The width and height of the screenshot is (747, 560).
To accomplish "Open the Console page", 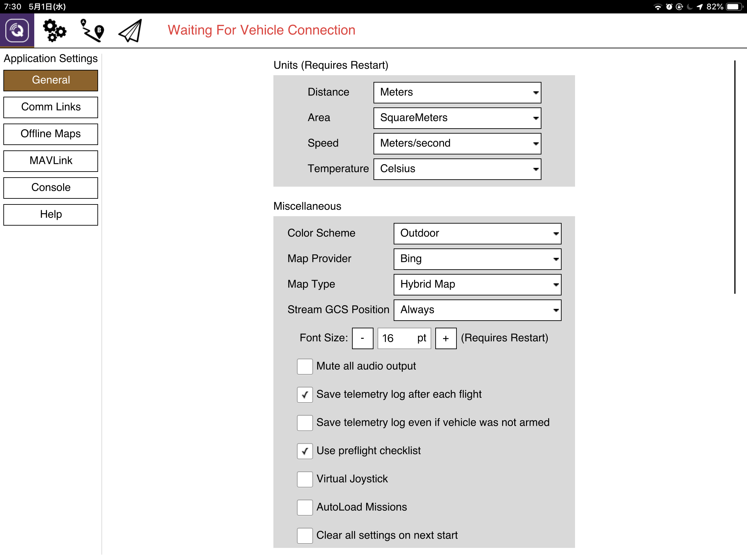I will (x=51, y=188).
